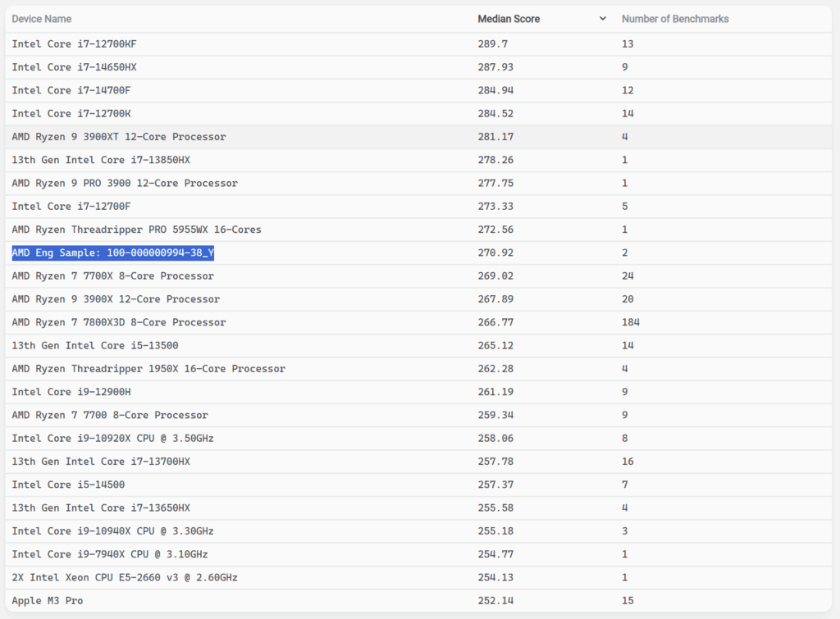Click benchmark count 184 for 7800X3D
Screen dimensions: 840x619
coord(631,322)
